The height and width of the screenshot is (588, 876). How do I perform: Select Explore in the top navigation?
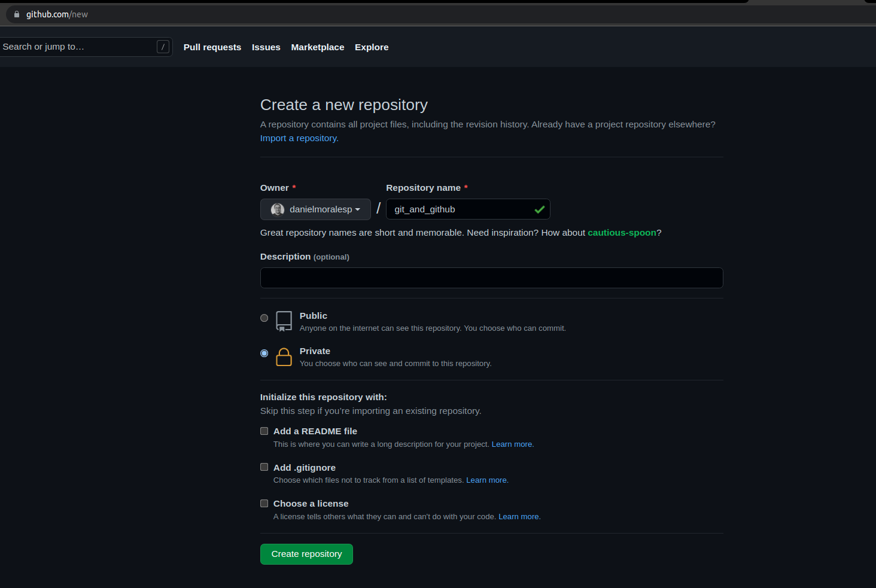(372, 47)
